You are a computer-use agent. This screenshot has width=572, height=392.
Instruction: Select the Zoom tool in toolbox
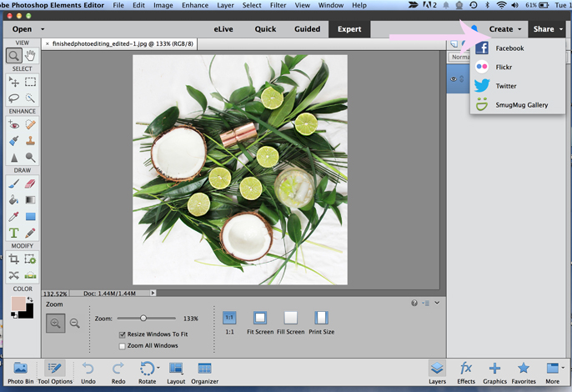coord(14,56)
